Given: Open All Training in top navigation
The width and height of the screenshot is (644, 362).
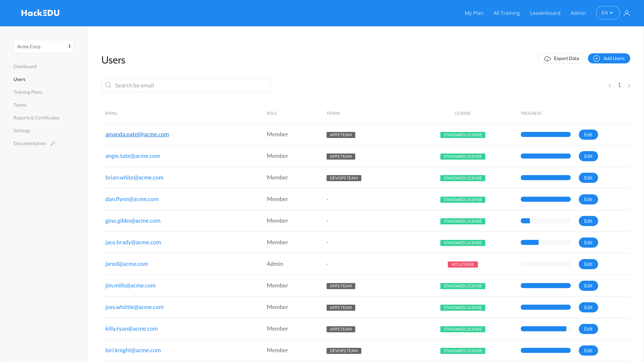Looking at the screenshot, I should point(507,13).
